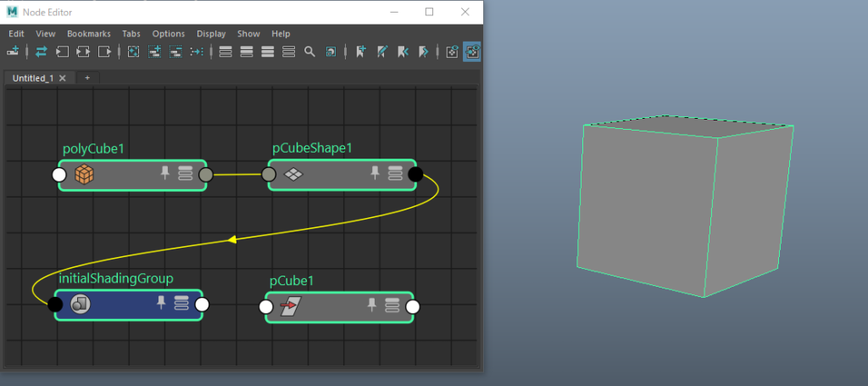Set all nodes to simple view mode

225,52
